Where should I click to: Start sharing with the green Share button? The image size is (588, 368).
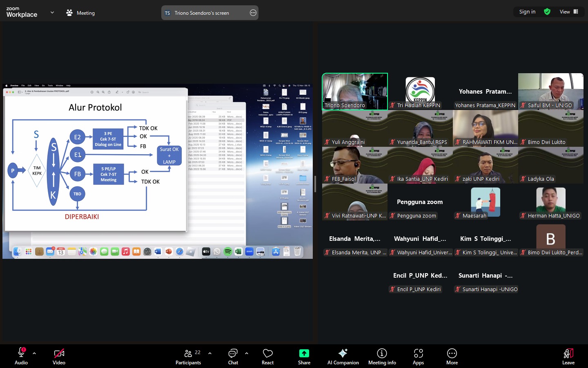tap(304, 356)
